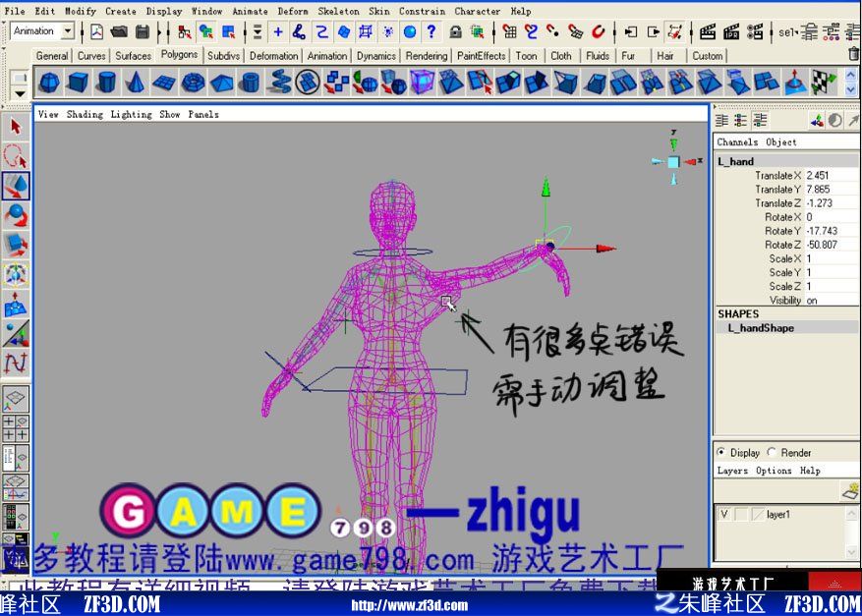This screenshot has height=616, width=862.
Task: Choose the four view layout
Action: coord(16,428)
